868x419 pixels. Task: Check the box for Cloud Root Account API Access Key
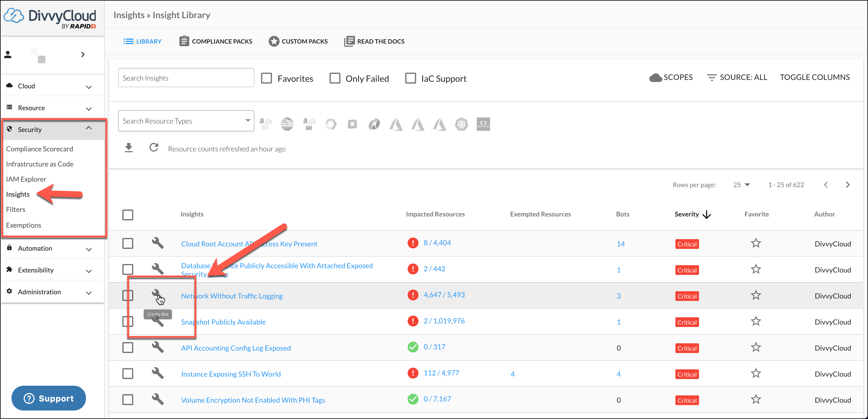pos(128,243)
